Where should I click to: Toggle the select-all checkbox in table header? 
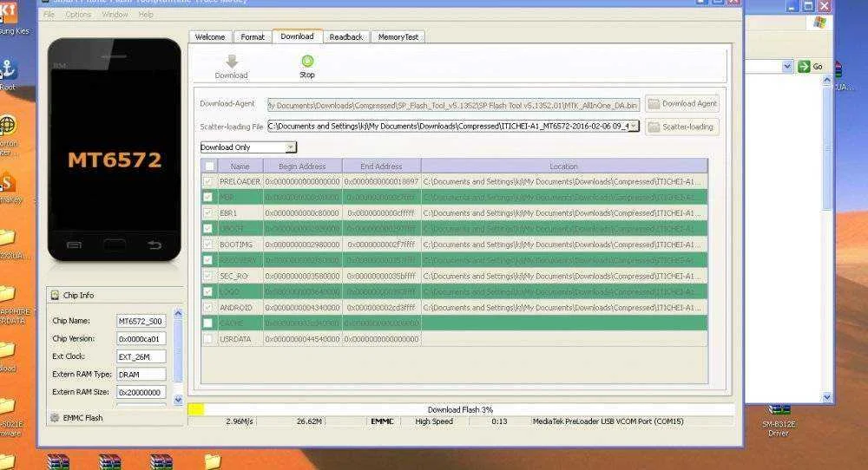pos(209,166)
